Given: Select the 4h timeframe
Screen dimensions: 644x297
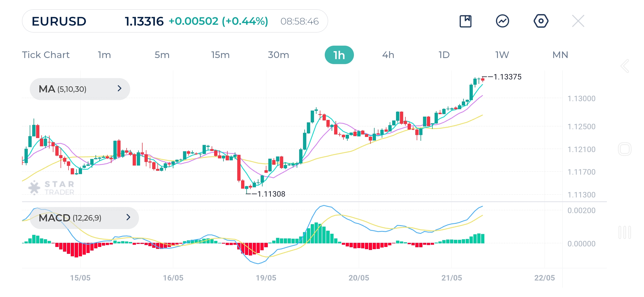Looking at the screenshot, I should [388, 55].
